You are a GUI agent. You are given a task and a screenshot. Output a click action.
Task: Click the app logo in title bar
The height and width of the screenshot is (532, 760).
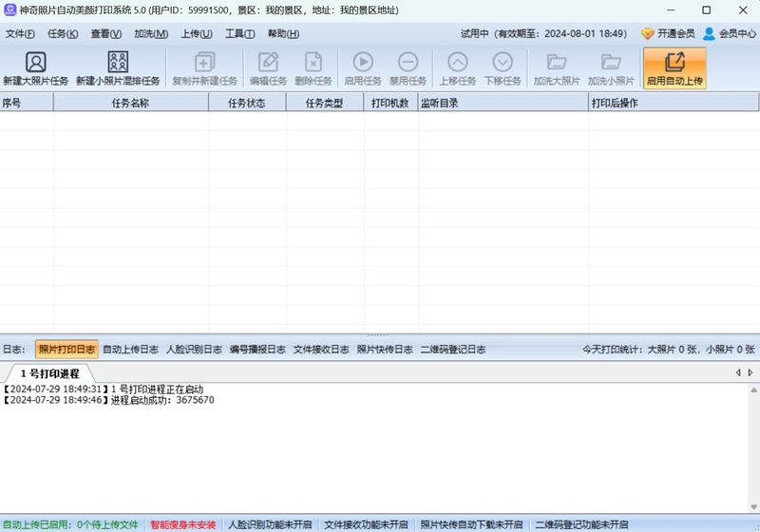point(10,9)
